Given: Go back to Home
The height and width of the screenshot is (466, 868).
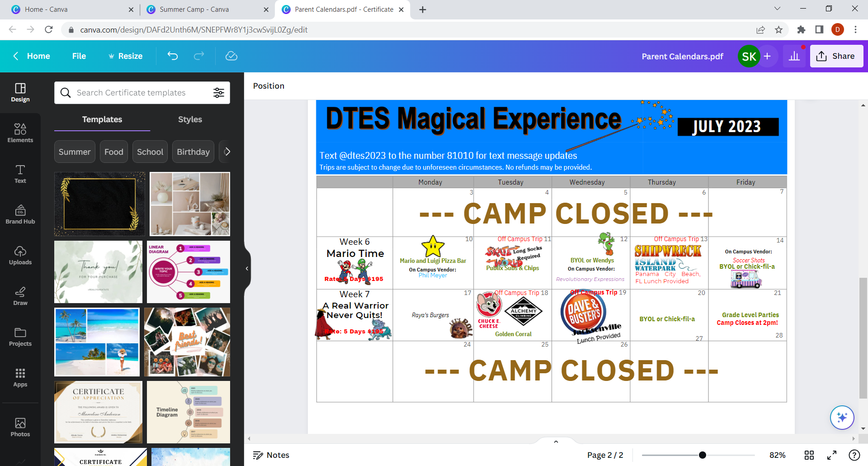Looking at the screenshot, I should (32, 56).
